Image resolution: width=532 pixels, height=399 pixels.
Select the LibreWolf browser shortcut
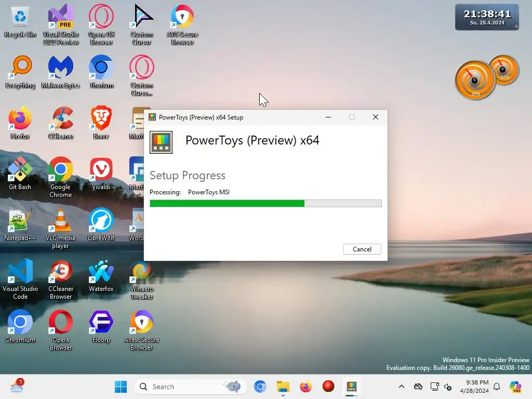[101, 225]
